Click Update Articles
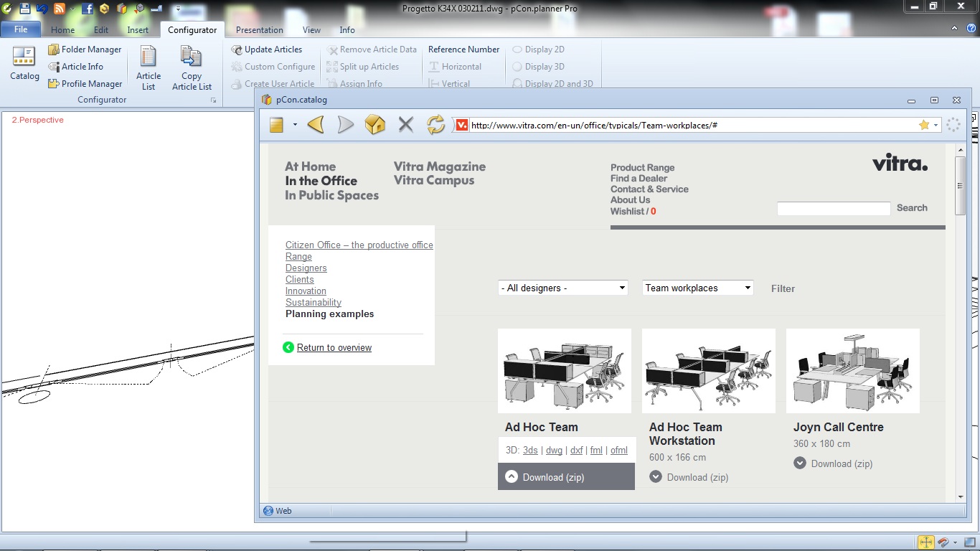 pos(266,50)
